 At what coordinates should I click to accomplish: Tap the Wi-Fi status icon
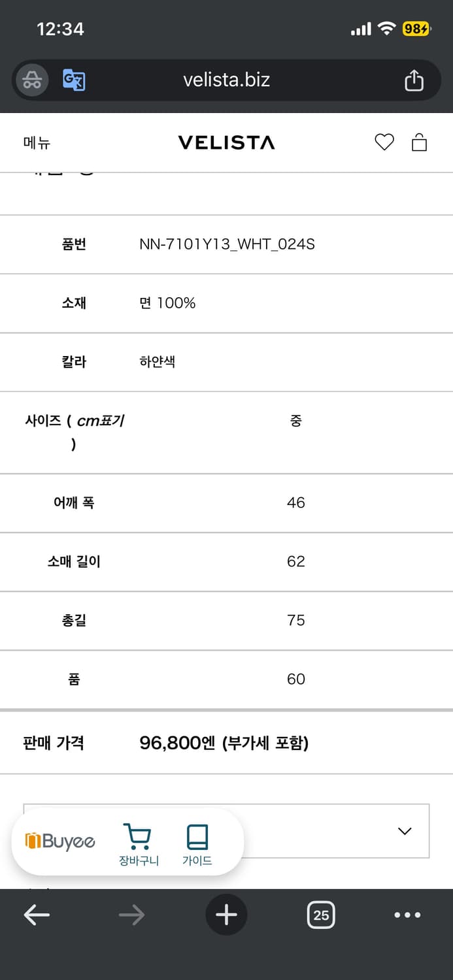tap(388, 29)
